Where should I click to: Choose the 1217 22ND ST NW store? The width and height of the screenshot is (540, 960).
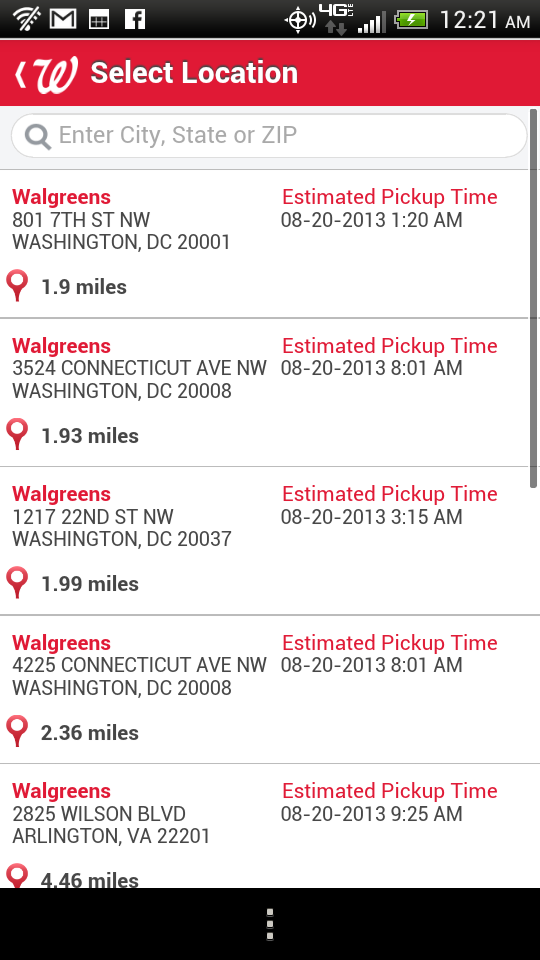(264, 541)
